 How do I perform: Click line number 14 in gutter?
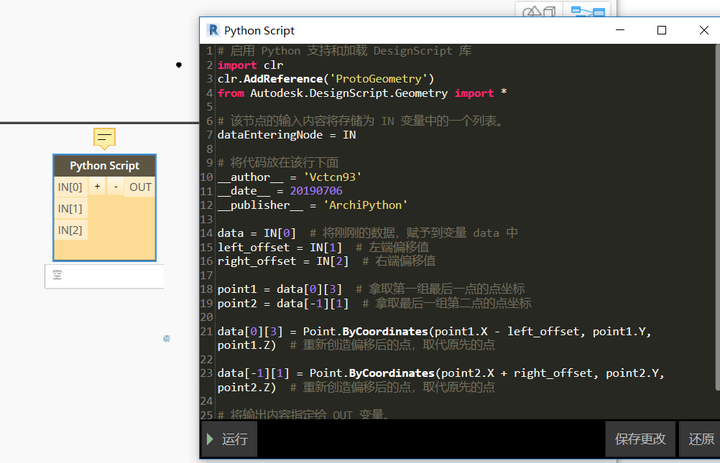[x=207, y=233]
